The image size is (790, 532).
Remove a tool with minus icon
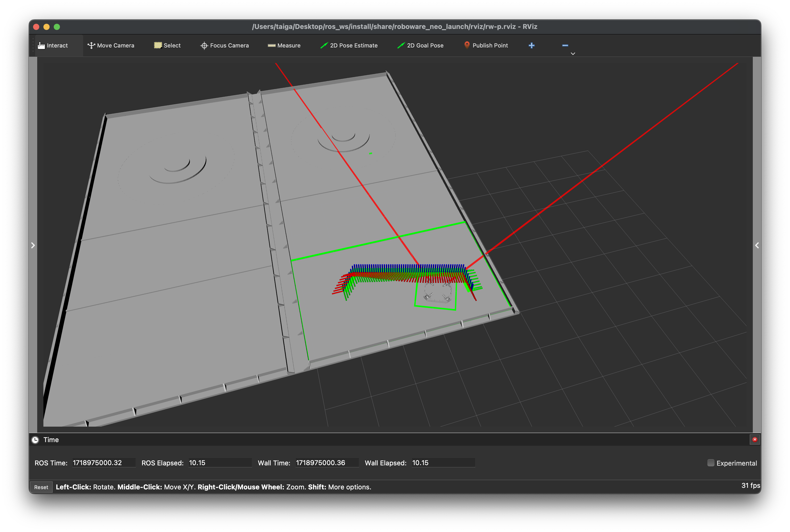click(x=565, y=45)
